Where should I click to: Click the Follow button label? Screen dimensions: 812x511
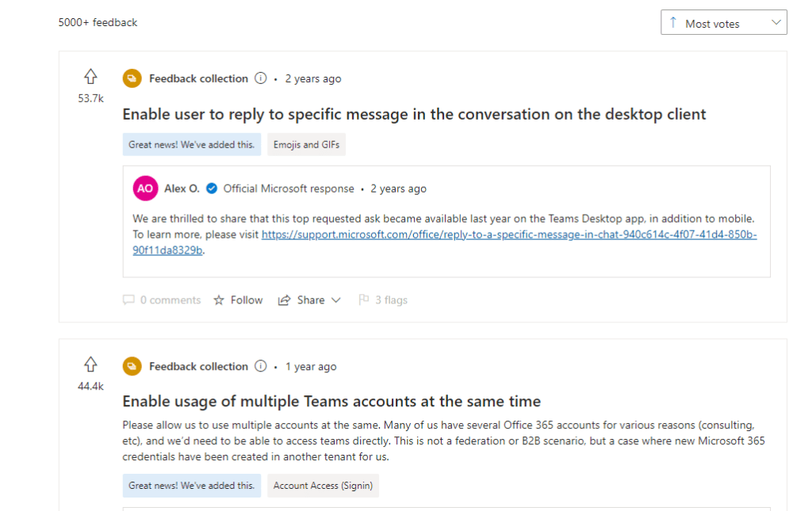pos(247,300)
